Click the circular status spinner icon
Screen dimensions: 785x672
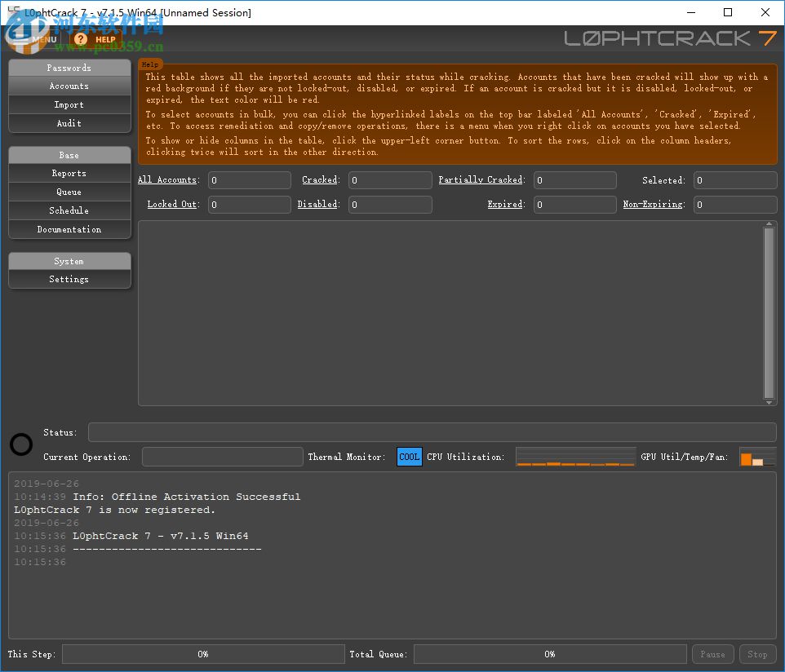(21, 444)
